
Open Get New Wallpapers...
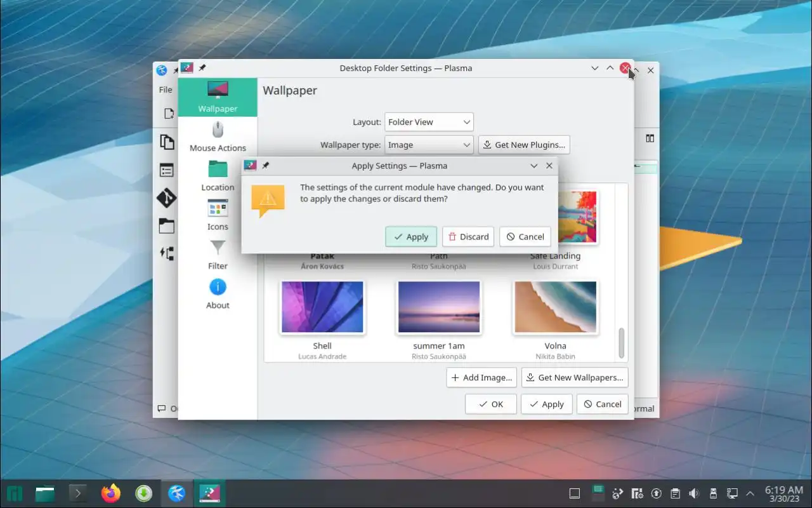(575, 377)
